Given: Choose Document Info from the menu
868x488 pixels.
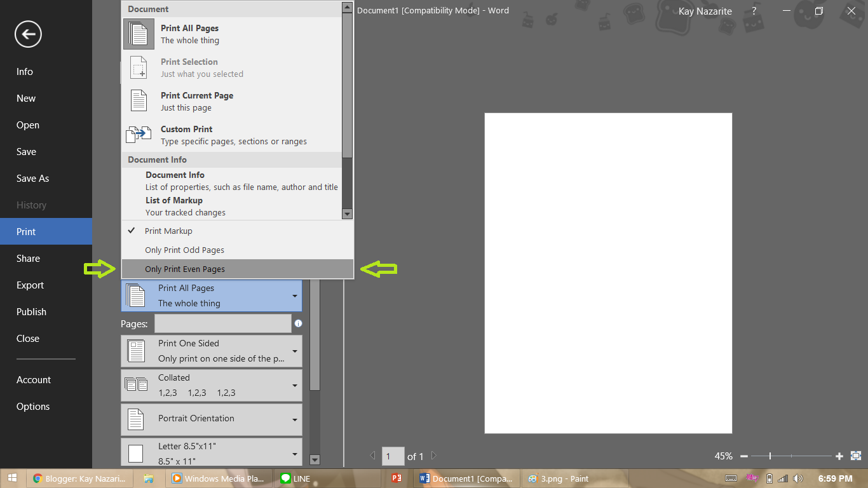Looking at the screenshot, I should click(x=175, y=175).
